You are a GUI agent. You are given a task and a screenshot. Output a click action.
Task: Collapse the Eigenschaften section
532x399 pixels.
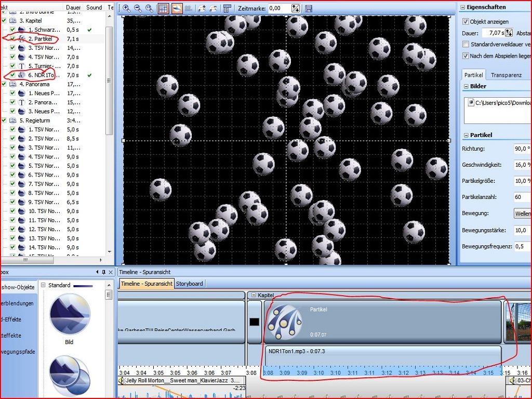pos(462,8)
